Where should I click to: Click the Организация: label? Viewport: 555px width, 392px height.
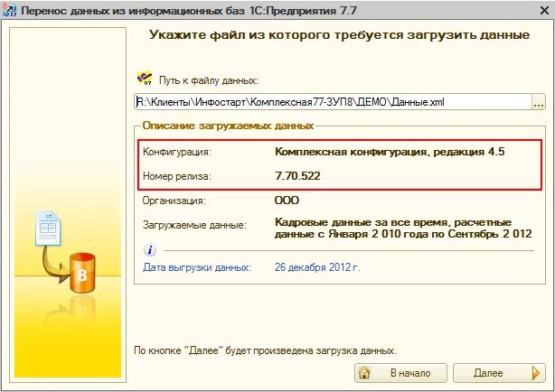point(174,201)
